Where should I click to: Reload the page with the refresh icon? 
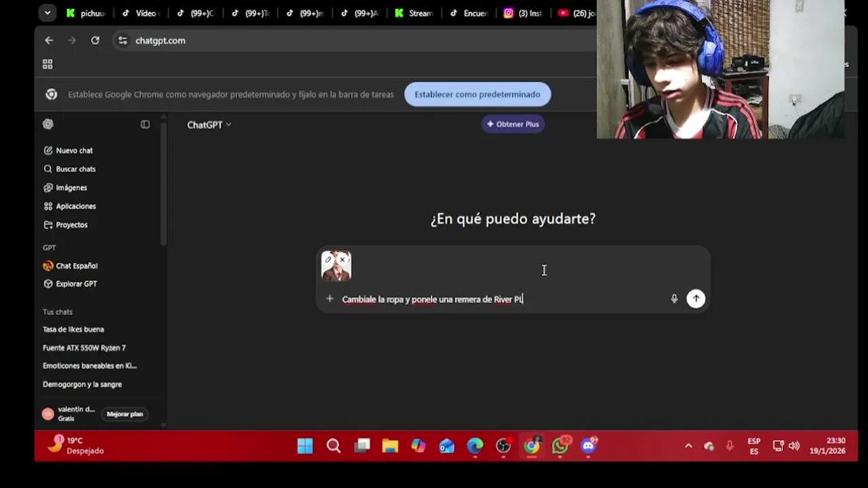[x=95, y=41]
